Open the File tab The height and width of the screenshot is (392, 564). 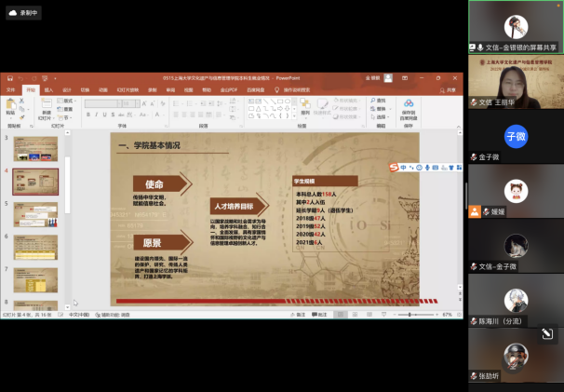(x=11, y=90)
